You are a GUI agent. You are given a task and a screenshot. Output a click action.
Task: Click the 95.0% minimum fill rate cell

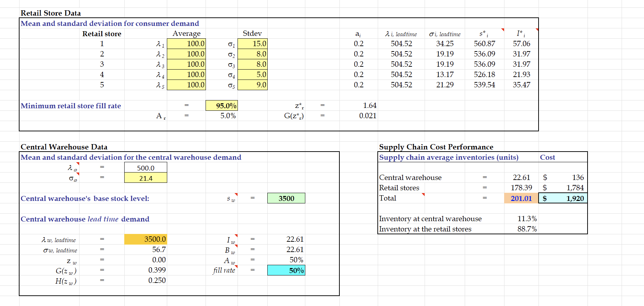[222, 105]
